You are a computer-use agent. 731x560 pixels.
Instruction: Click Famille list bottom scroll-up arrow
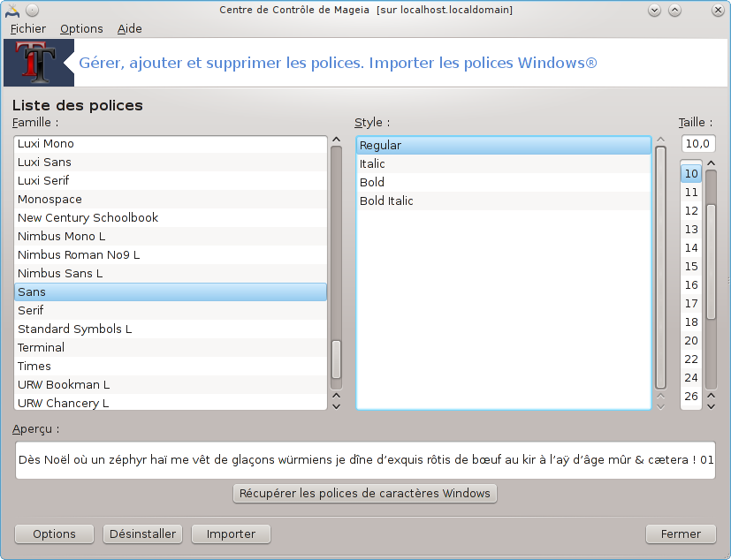click(336, 396)
